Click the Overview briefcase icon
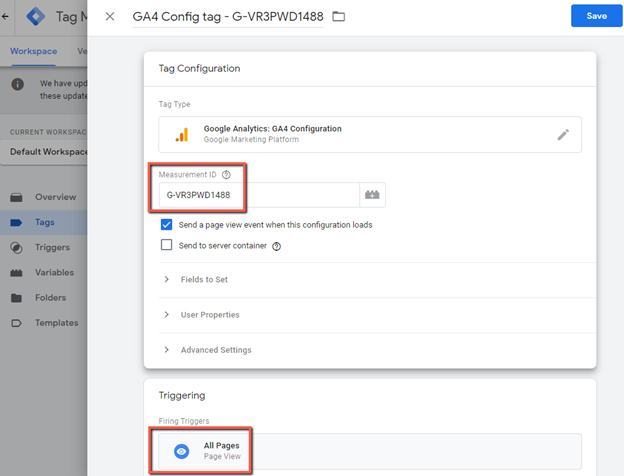Image resolution: width=624 pixels, height=476 pixels. click(16, 197)
